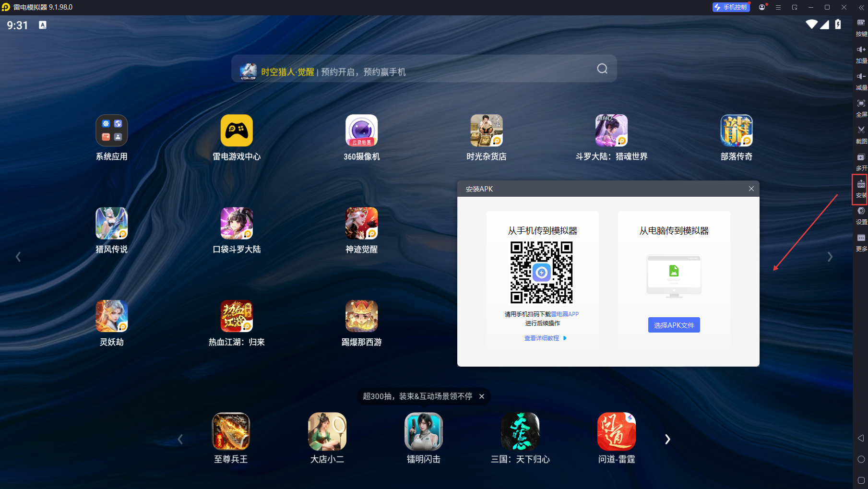Open 斗罗大陆：猎魂世界 game icon
This screenshot has width=868, height=489.
coord(611,131)
